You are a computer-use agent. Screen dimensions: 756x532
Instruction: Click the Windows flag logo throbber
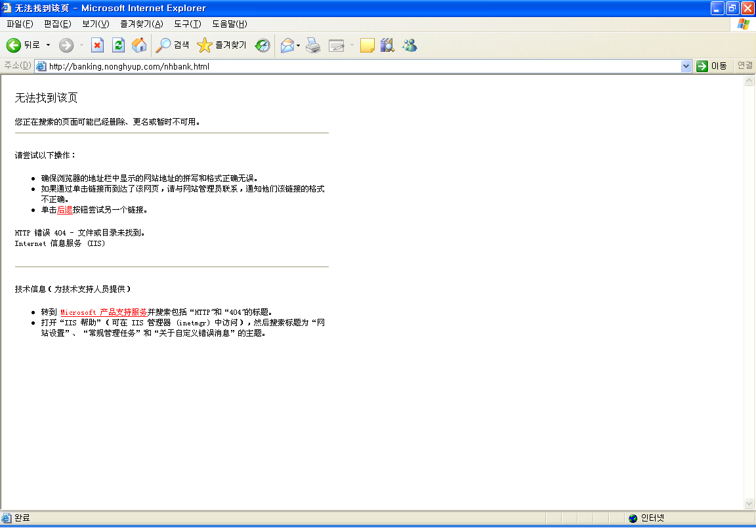743,24
